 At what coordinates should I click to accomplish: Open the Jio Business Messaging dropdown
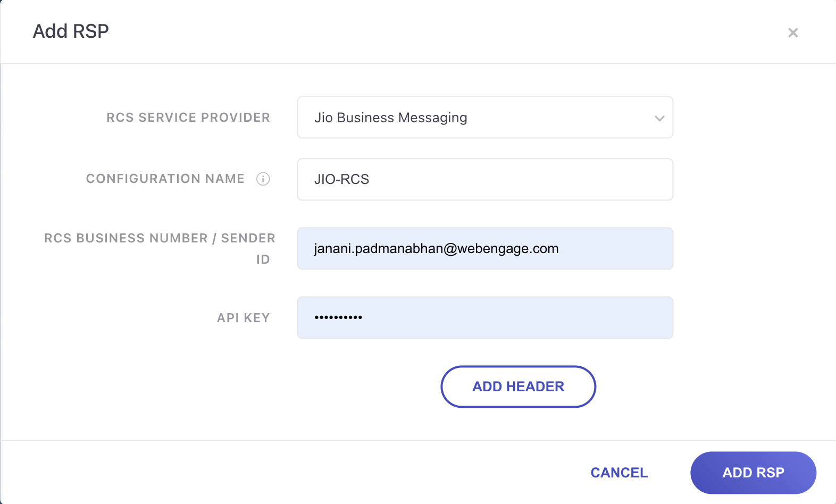coord(485,117)
